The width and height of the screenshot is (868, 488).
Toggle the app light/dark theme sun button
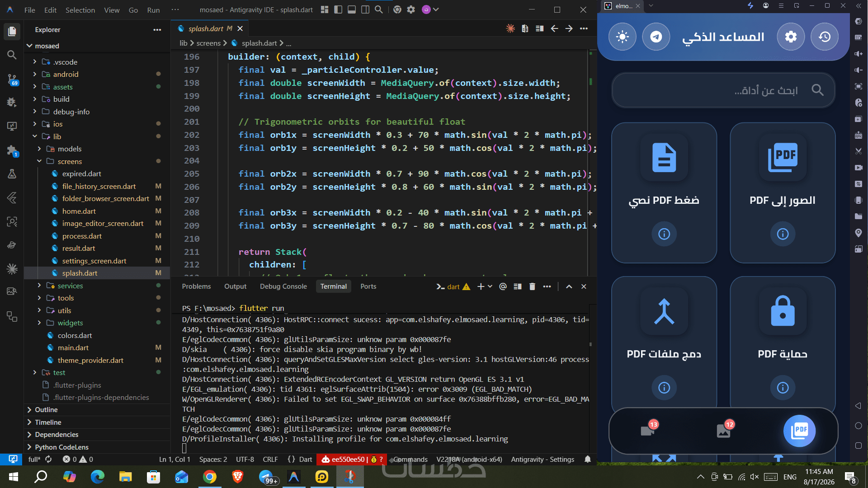[x=623, y=37]
